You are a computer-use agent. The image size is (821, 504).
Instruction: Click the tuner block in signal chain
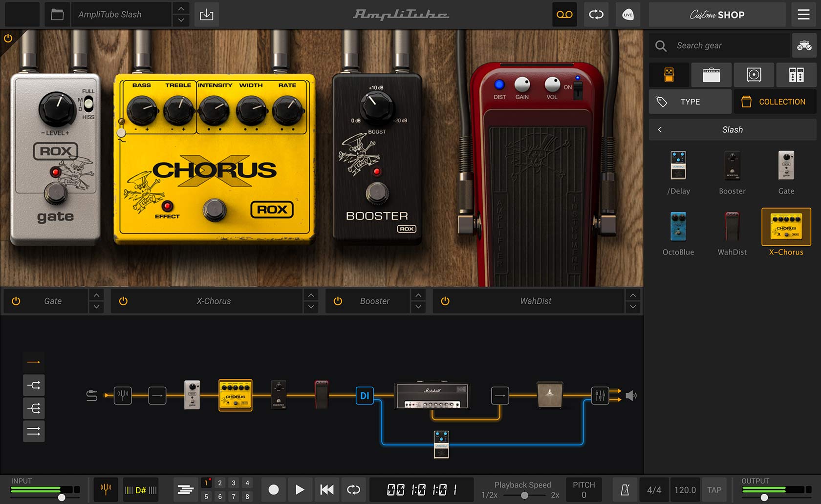pyautogui.click(x=123, y=395)
